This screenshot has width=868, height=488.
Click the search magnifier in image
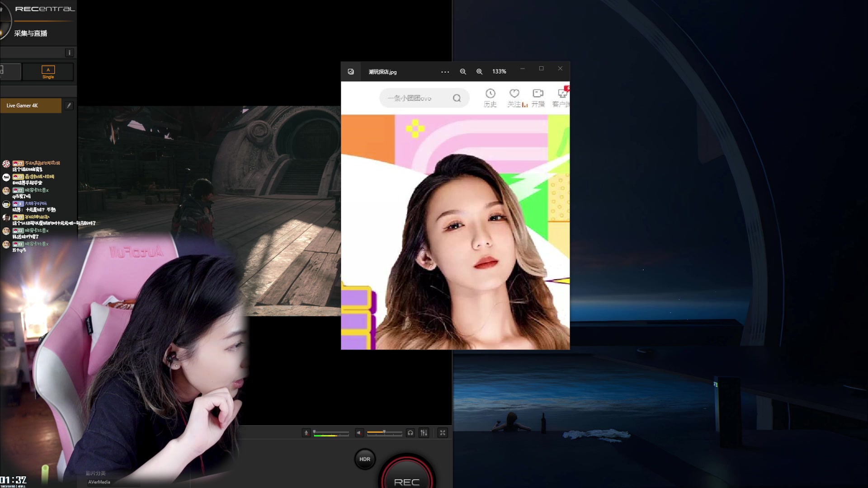coord(457,98)
